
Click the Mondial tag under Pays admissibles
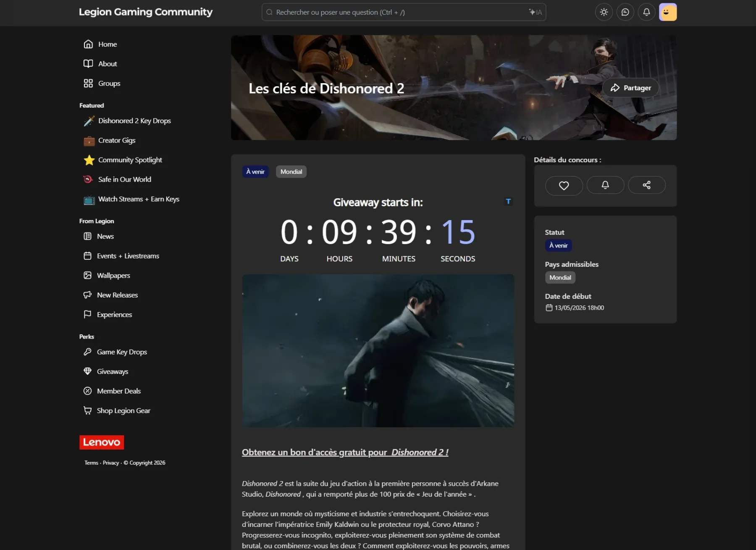560,277
